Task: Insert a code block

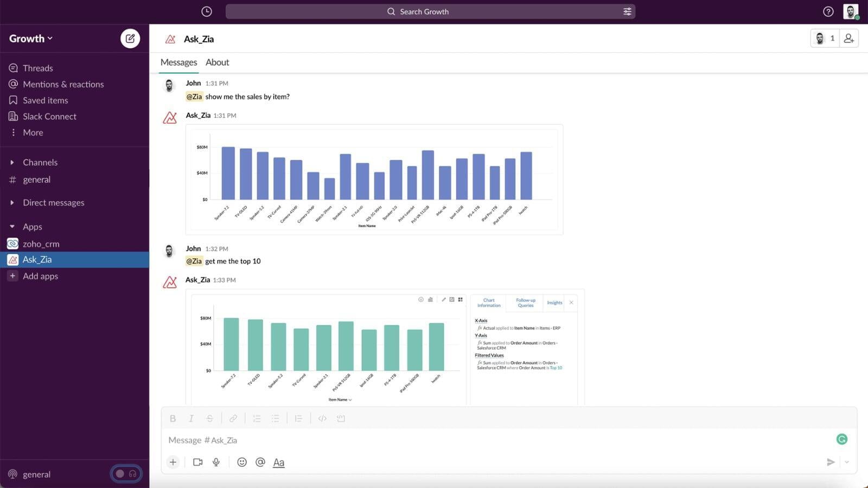Action: (x=341, y=419)
